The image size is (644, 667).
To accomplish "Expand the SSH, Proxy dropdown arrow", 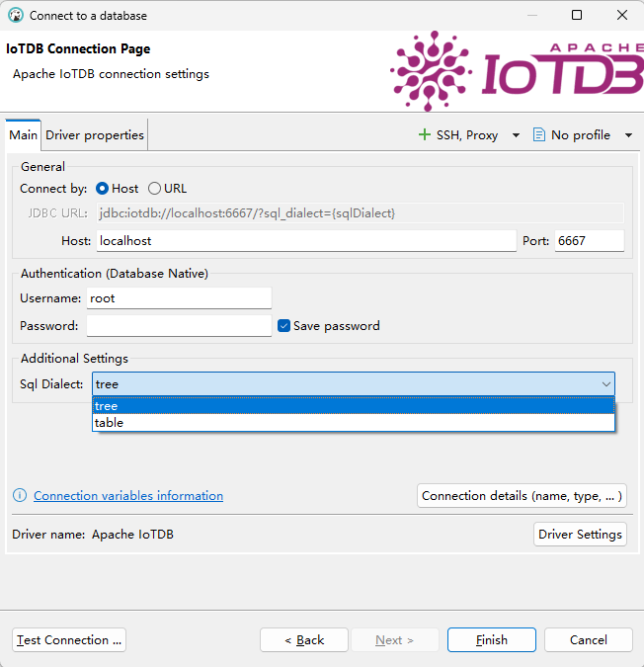I will coord(516,135).
